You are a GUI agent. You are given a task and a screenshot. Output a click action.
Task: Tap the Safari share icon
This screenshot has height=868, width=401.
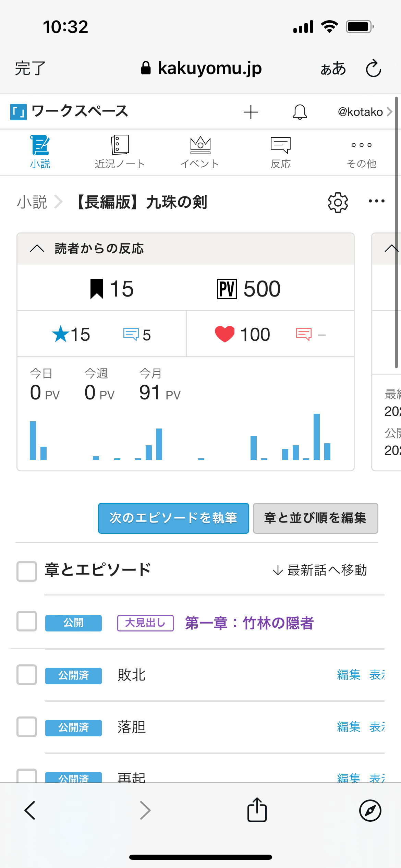(257, 810)
